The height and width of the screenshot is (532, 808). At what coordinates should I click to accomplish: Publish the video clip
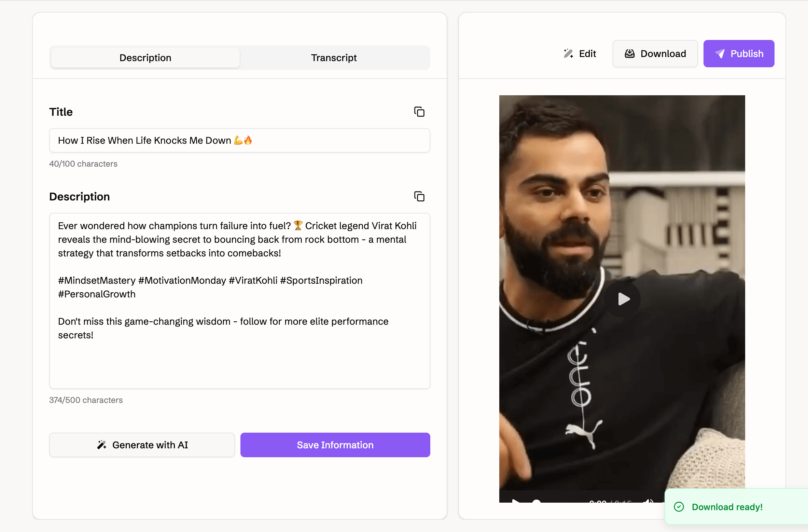point(739,54)
